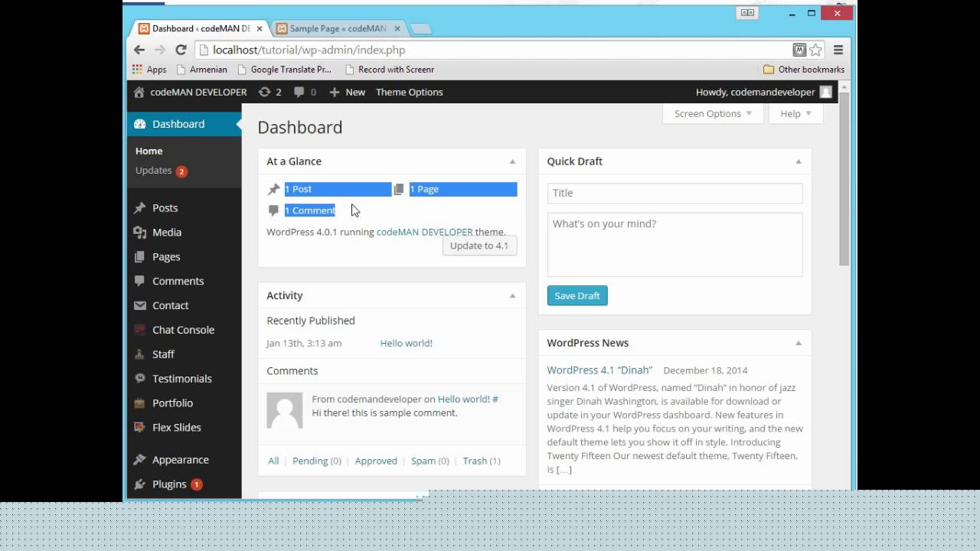980x551 pixels.
Task: Click the Chat Console icon
Action: [139, 330]
